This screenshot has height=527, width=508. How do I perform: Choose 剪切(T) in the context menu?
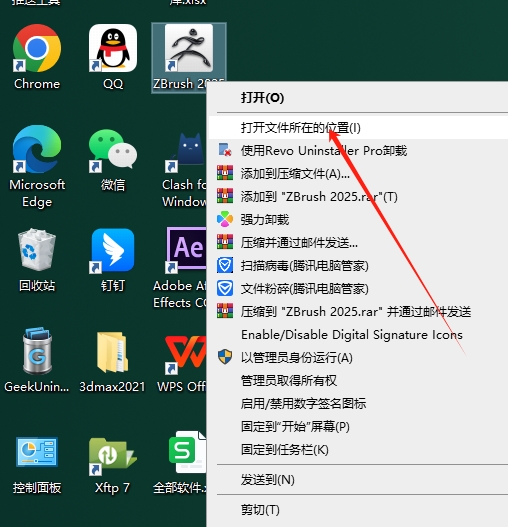pos(358,510)
